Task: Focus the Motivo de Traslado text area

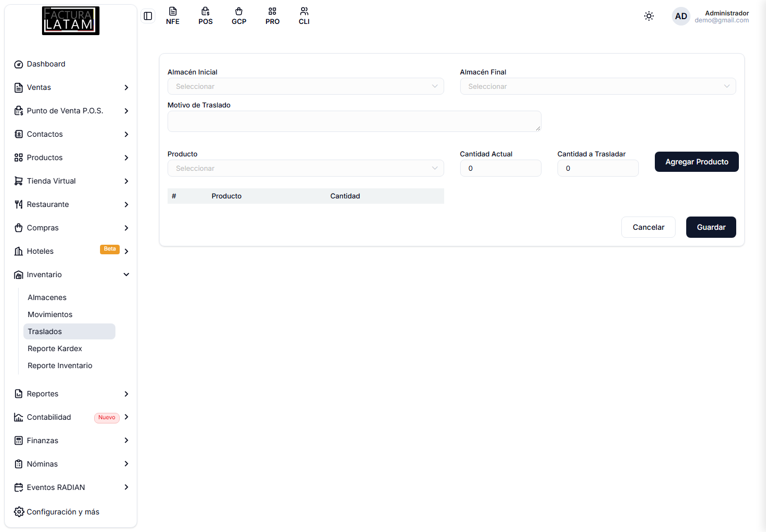Action: point(354,121)
